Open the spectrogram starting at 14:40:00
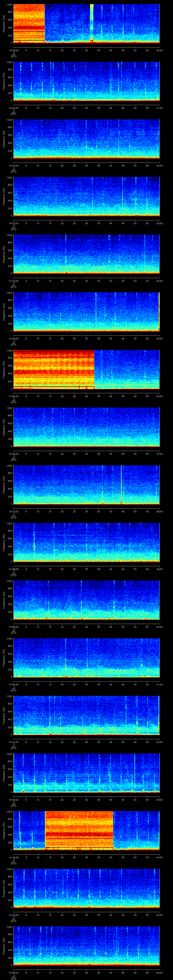The height and width of the screenshot is (980, 173). pos(86,658)
